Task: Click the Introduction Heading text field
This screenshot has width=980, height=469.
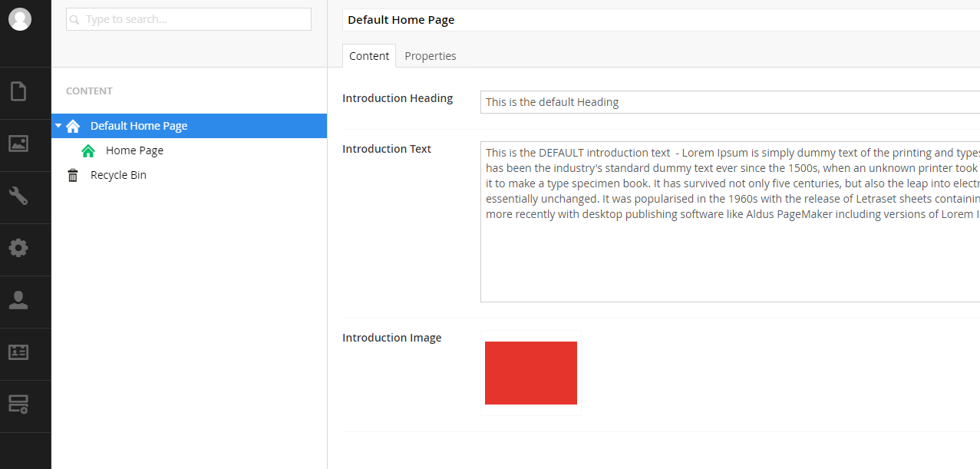Action: [x=729, y=102]
